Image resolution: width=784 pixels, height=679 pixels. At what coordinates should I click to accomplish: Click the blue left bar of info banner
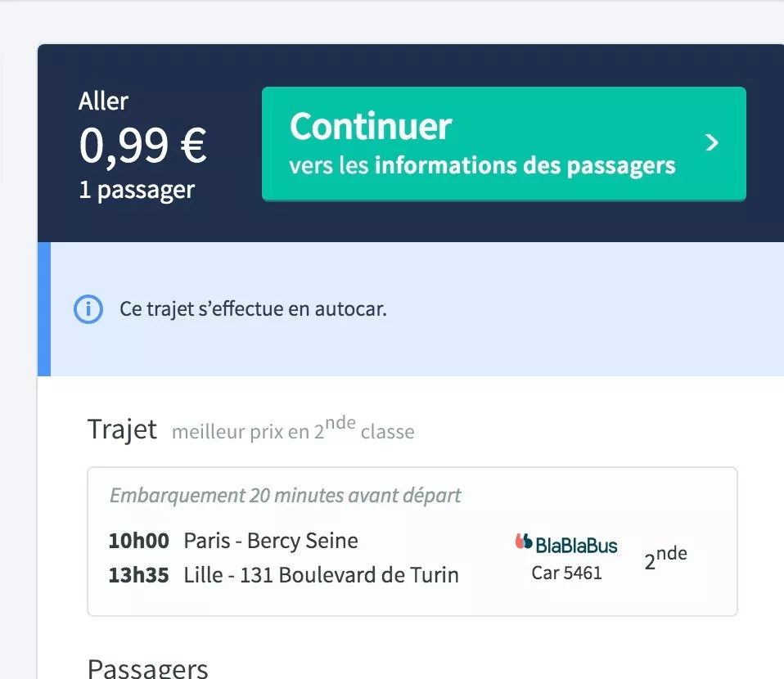44,309
